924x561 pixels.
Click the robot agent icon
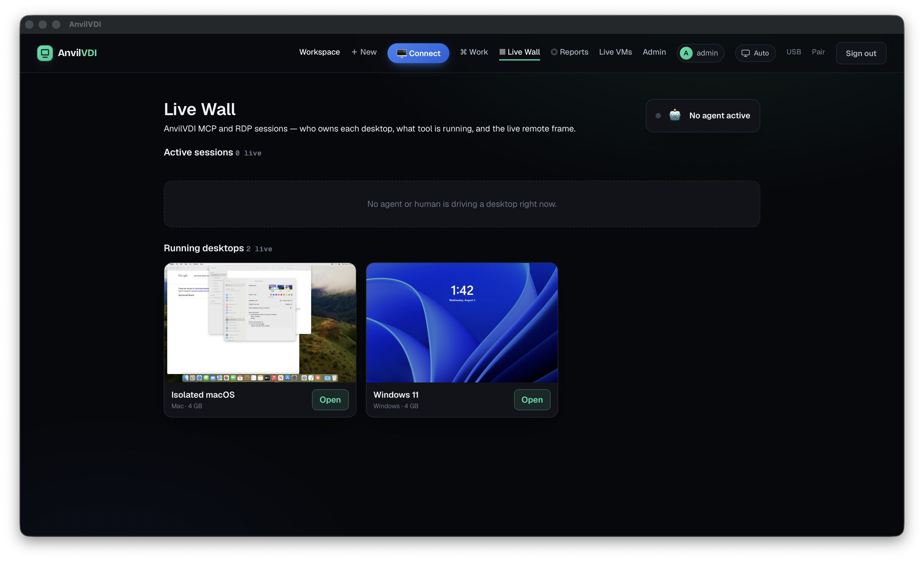pos(675,115)
